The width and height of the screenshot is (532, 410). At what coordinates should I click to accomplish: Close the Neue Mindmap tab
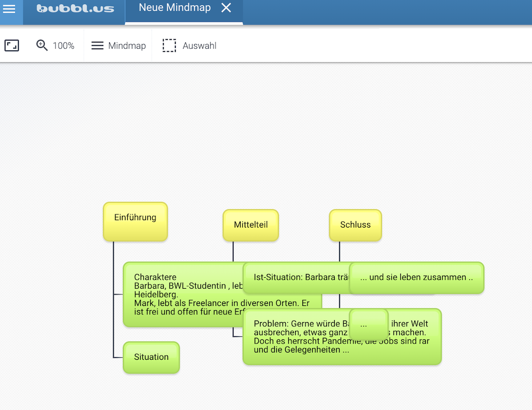point(227,7)
